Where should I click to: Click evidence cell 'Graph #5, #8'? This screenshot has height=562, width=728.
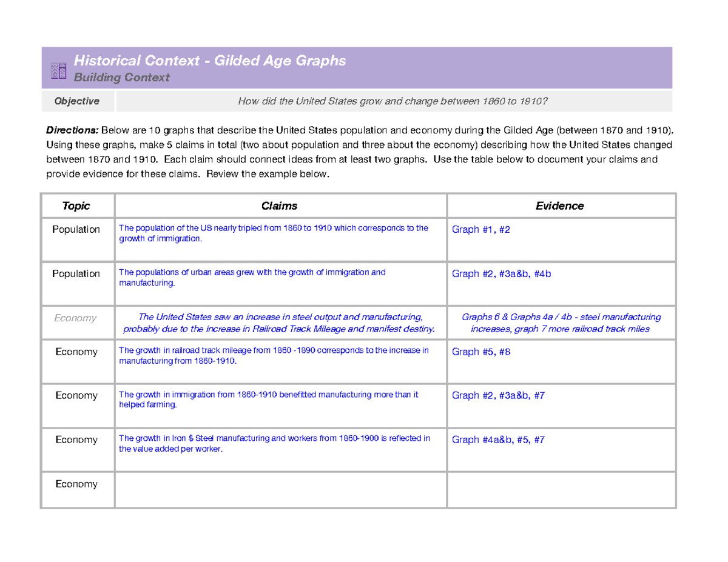[x=481, y=352]
